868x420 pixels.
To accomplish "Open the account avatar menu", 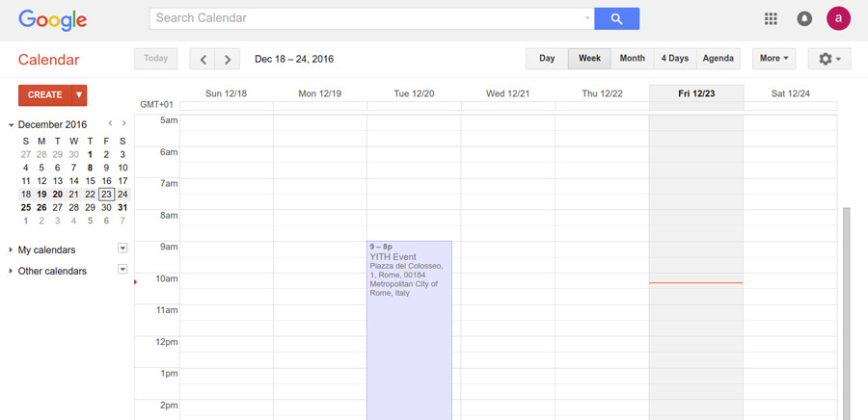I will click(839, 18).
